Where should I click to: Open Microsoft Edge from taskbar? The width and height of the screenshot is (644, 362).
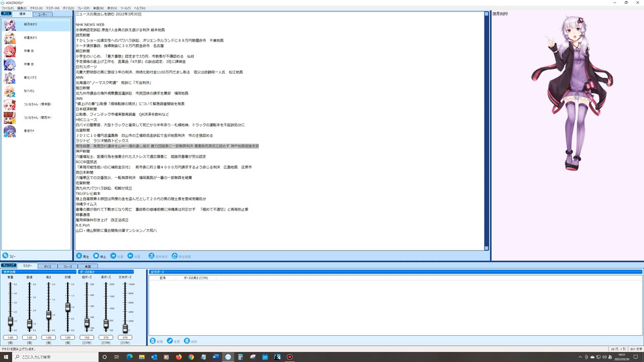pos(129,357)
